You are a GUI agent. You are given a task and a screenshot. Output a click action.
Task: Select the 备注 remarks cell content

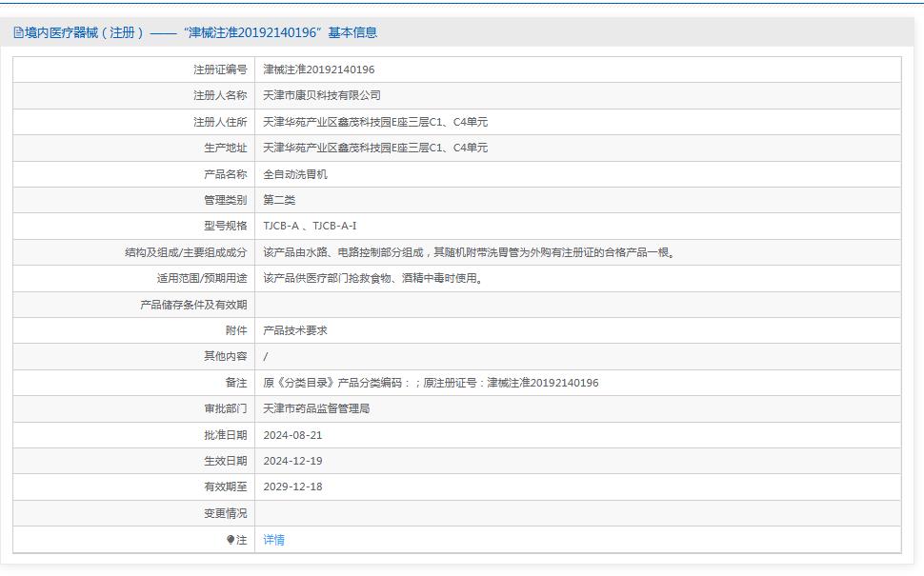point(429,383)
